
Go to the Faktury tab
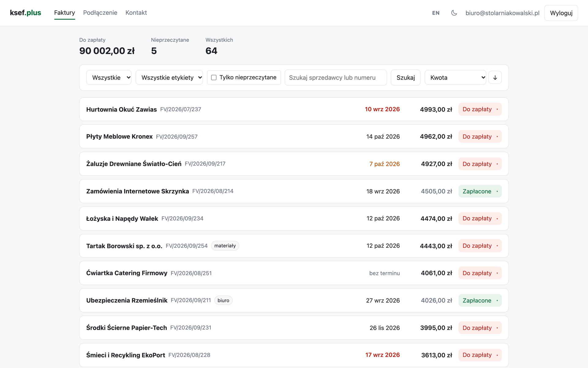click(x=65, y=13)
